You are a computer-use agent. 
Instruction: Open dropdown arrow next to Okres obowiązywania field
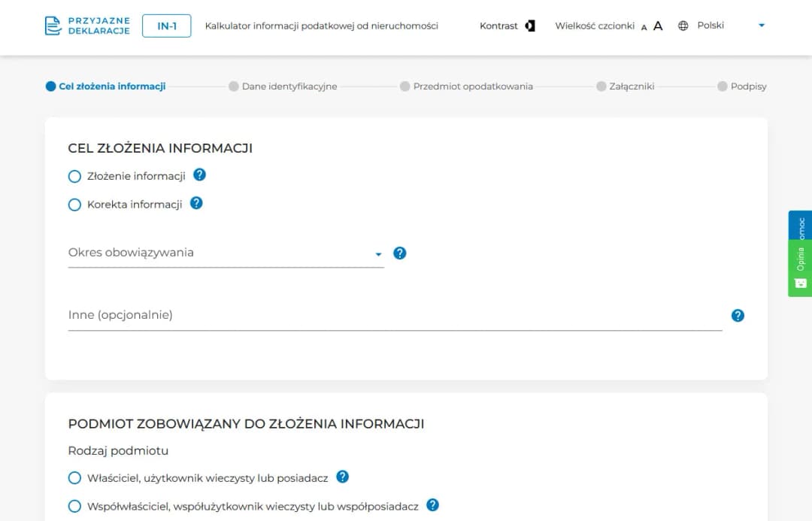point(377,255)
